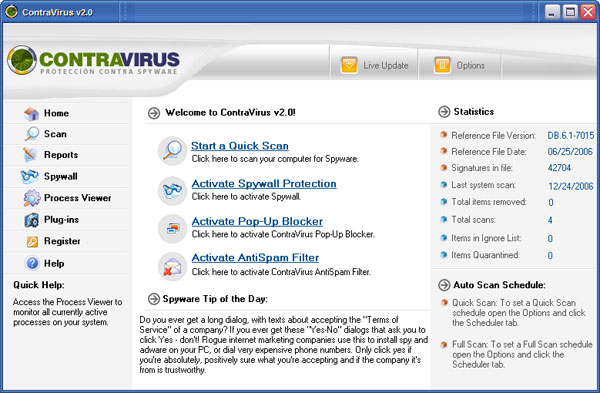The image size is (600, 393).
Task: Click the arrow icon beside Statistics heading
Action: [444, 112]
